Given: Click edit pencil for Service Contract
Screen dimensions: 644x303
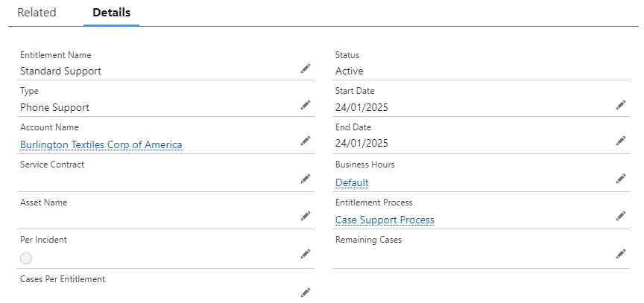Looking at the screenshot, I should pyautogui.click(x=306, y=179).
